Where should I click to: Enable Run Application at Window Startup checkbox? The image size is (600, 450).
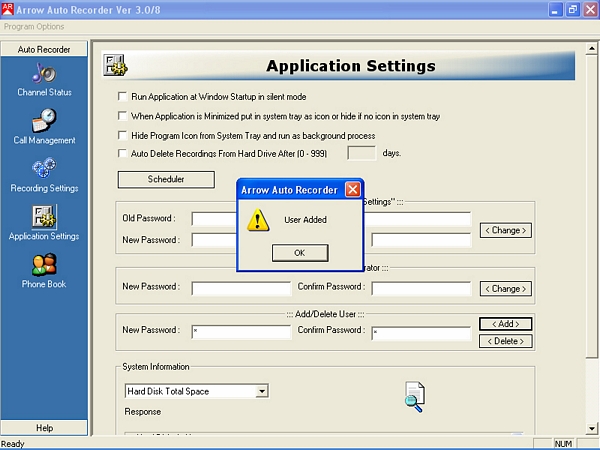122,96
